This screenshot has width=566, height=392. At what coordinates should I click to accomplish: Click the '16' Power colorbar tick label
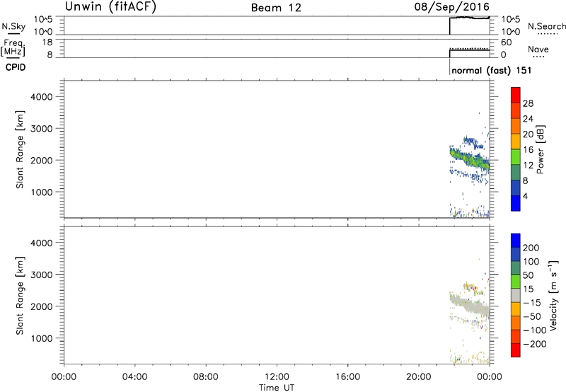click(x=528, y=150)
